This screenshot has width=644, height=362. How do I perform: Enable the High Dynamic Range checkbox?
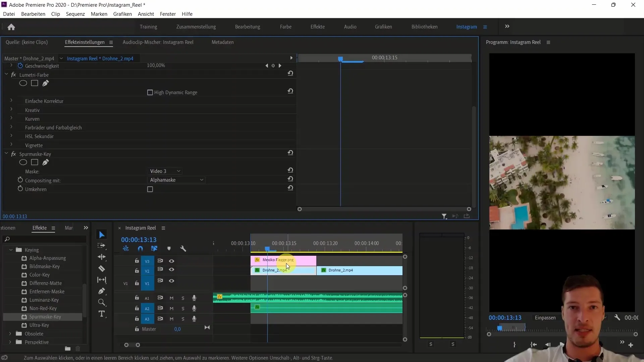tap(150, 93)
